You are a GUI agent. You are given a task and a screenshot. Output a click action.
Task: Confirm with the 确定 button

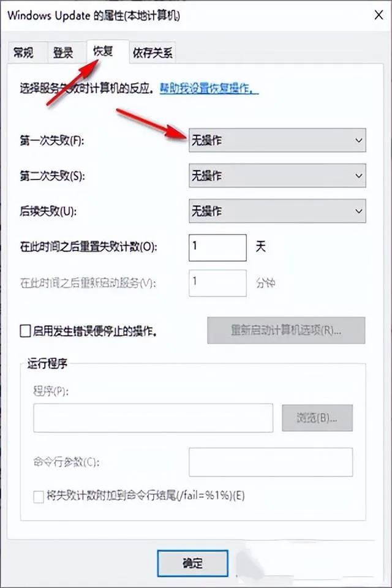[x=192, y=563]
